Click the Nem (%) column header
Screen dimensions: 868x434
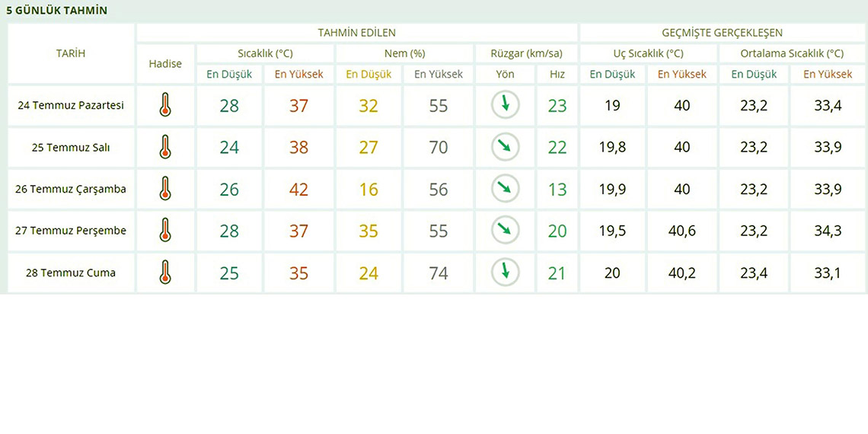click(404, 53)
